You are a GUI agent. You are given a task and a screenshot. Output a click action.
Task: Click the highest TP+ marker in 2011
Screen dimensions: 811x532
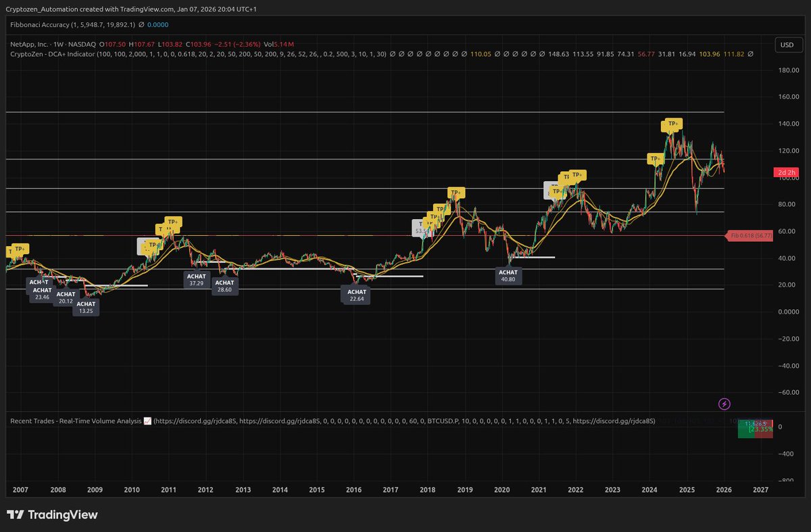173,222
